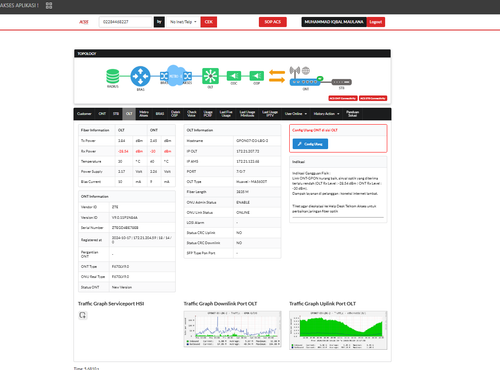500x370 pixels.
Task: Select the BRAS router icon in topology
Action: pos(140,76)
